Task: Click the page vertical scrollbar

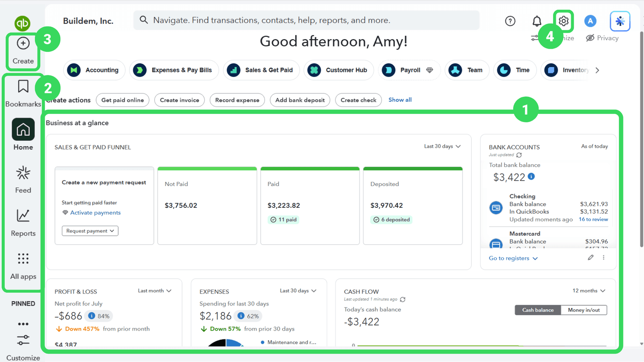Action: tap(641, 138)
